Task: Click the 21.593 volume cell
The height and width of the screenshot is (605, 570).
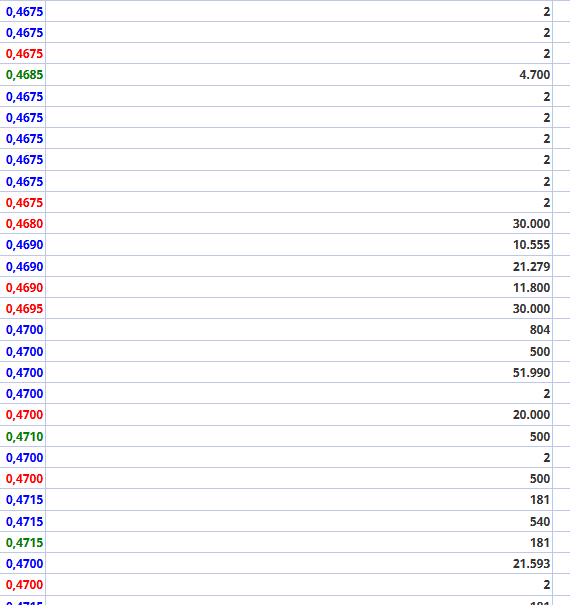Action: point(299,563)
